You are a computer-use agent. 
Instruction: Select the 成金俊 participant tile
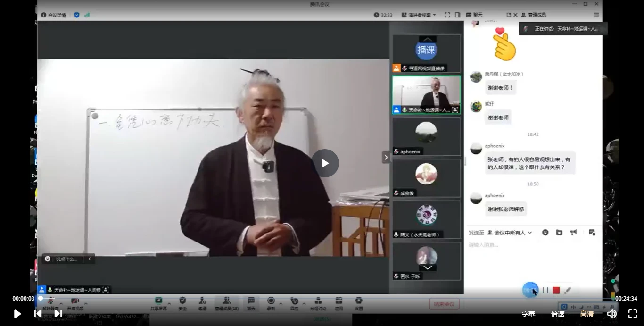coord(427,178)
